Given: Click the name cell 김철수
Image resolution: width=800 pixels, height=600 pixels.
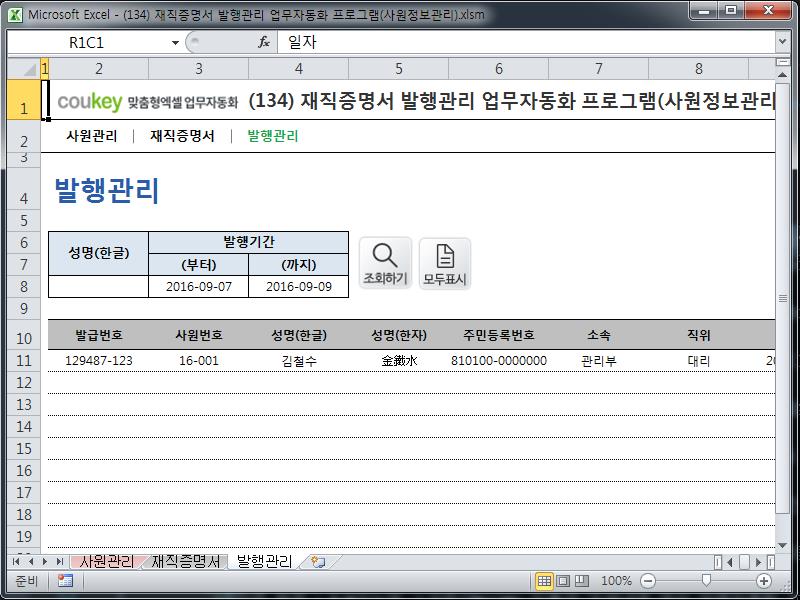Looking at the screenshot, I should (x=298, y=361).
